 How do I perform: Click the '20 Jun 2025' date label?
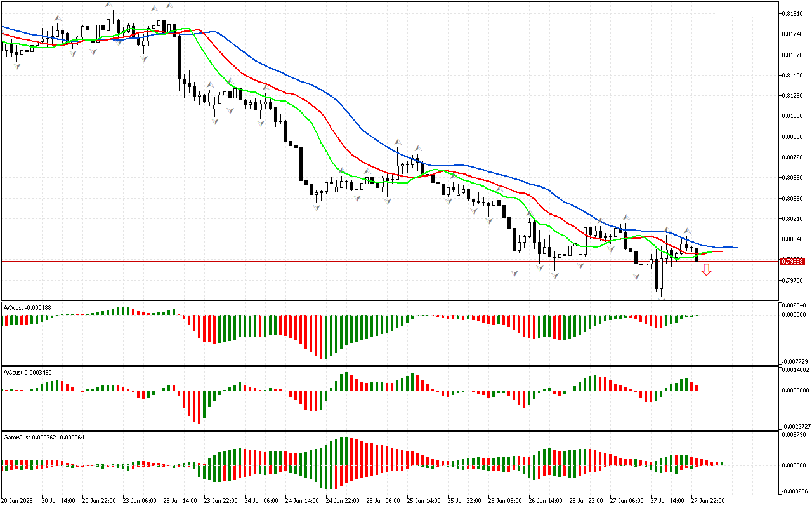coord(18,500)
